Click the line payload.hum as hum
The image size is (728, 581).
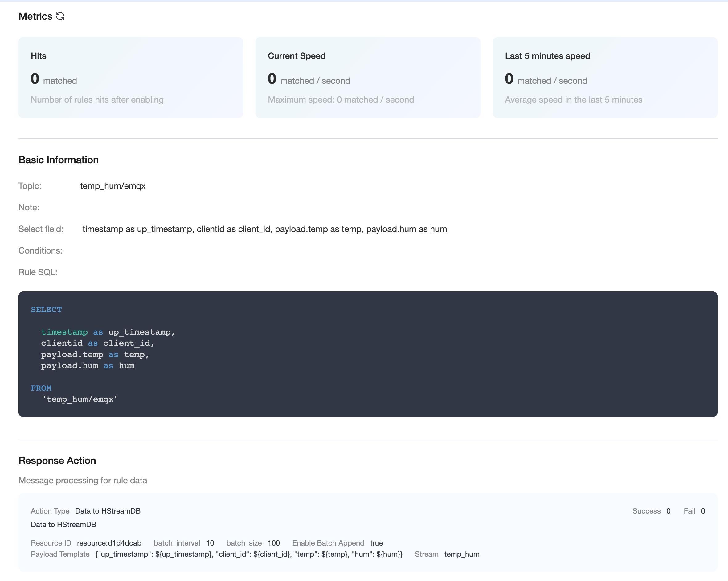pos(88,366)
